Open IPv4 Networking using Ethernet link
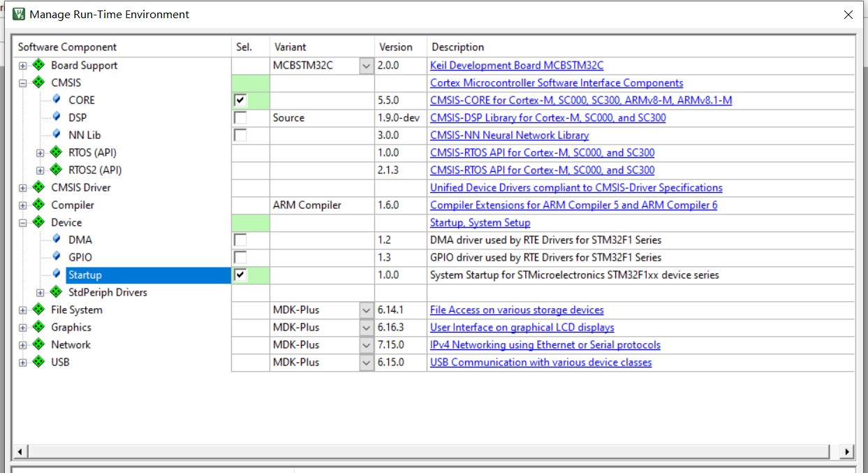This screenshot has width=868, height=473. (x=545, y=345)
